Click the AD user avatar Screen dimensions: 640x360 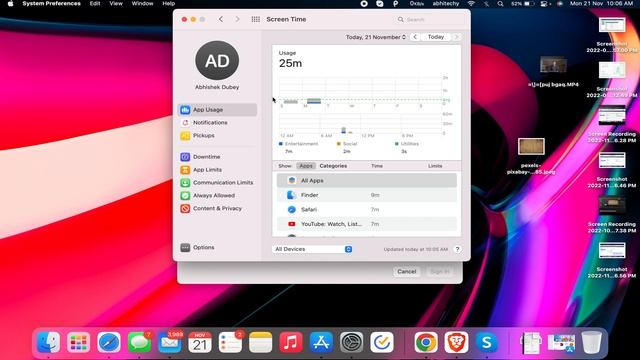pyautogui.click(x=217, y=60)
